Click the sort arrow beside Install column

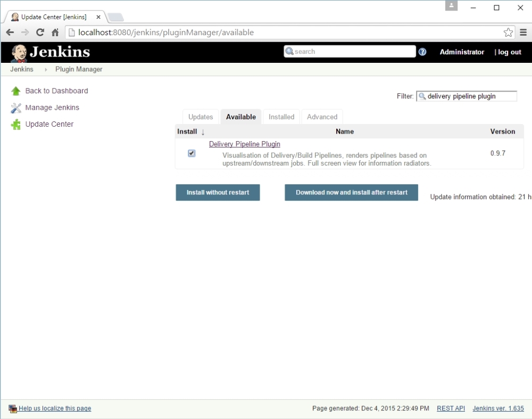[x=203, y=132]
